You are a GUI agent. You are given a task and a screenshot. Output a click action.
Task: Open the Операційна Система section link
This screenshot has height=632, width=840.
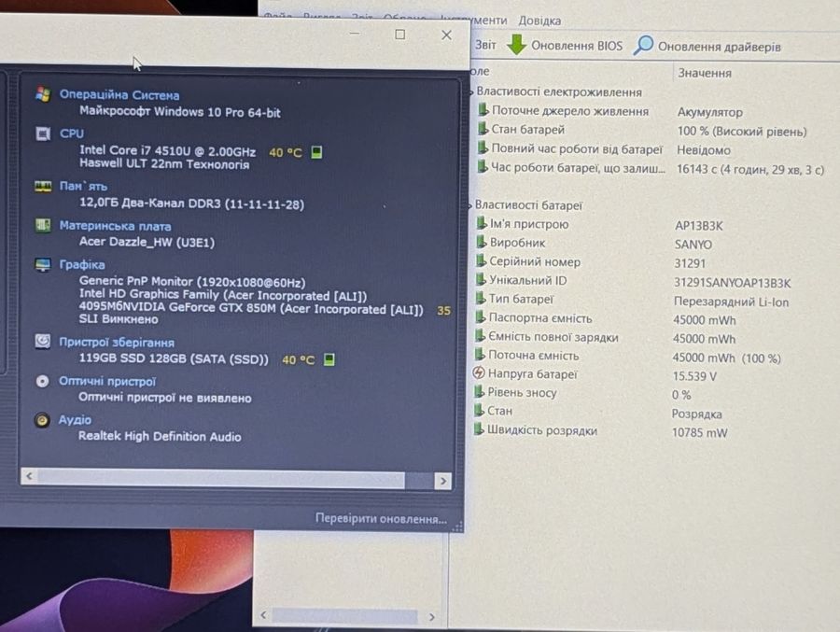[119, 95]
